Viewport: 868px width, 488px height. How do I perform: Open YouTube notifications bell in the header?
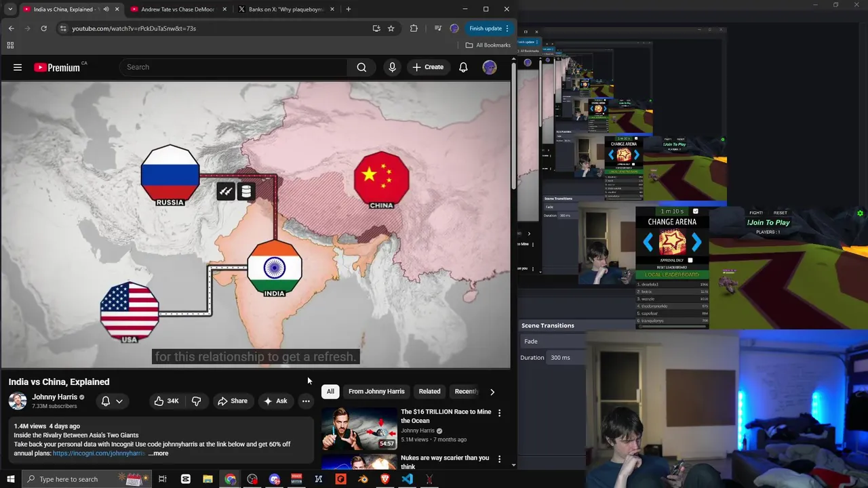coord(463,67)
